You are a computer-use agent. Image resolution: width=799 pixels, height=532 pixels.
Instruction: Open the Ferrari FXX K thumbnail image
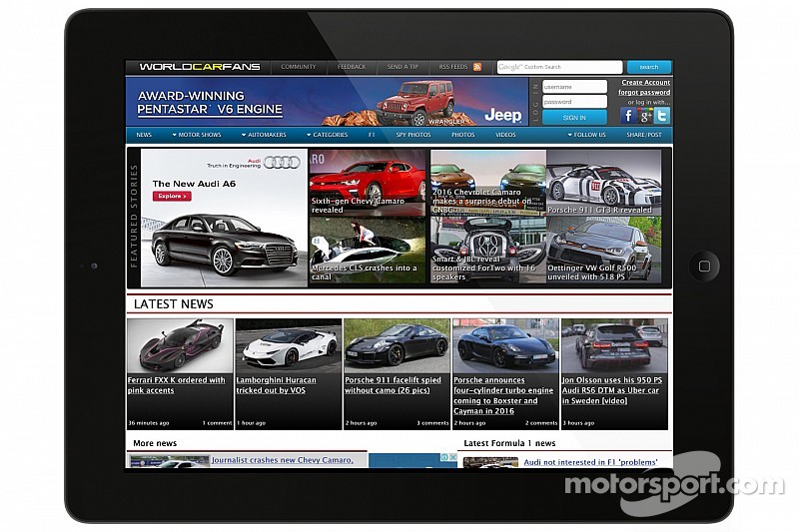pos(180,346)
